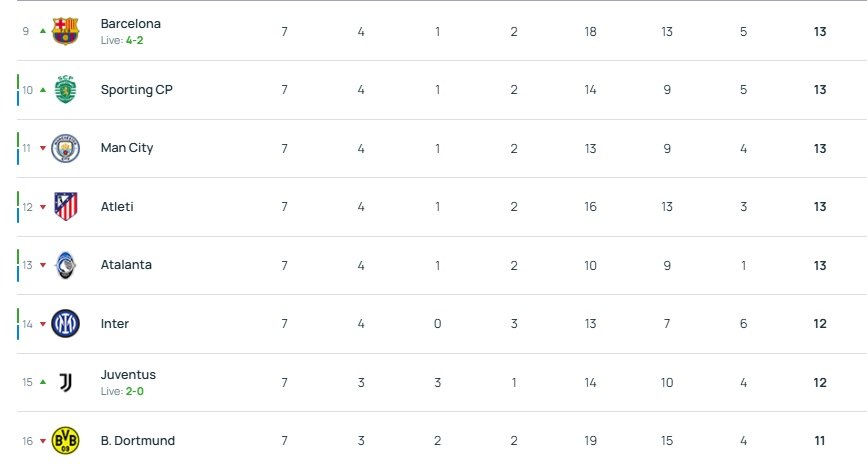Select the Atalanta team name
The image size is (867, 471).
point(126,265)
